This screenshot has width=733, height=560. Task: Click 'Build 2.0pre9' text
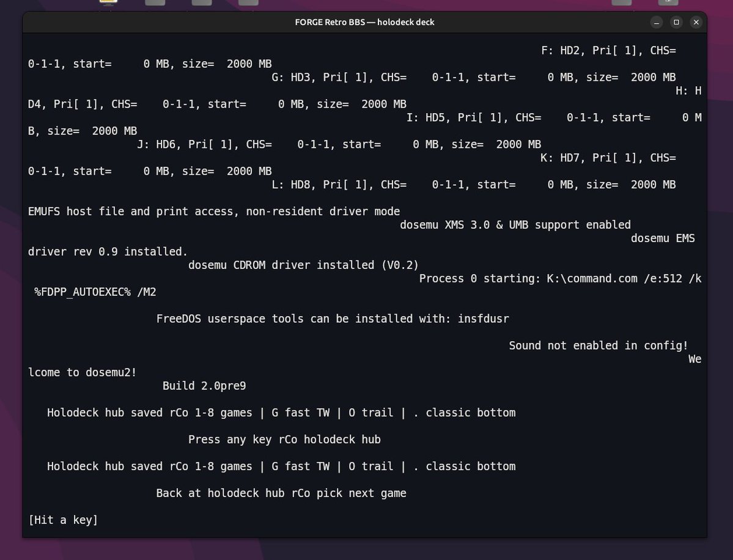204,386
